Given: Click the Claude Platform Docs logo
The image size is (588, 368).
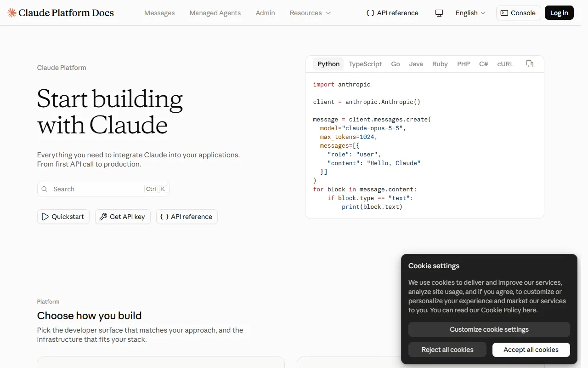Looking at the screenshot, I should tap(61, 13).
